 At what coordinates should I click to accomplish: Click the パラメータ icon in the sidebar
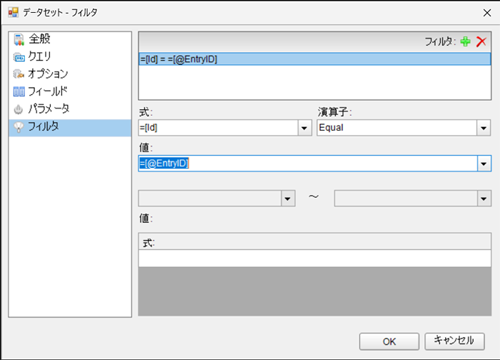[x=19, y=109]
